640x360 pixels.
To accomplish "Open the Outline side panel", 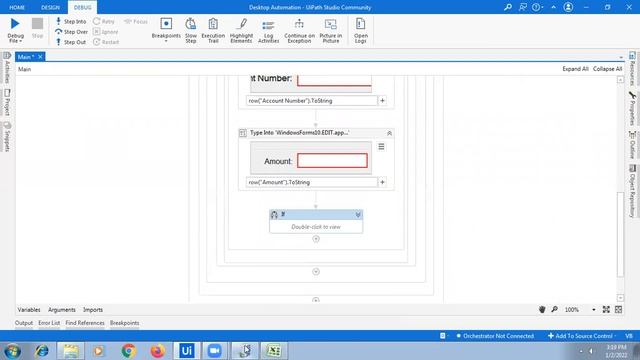I will tap(632, 145).
